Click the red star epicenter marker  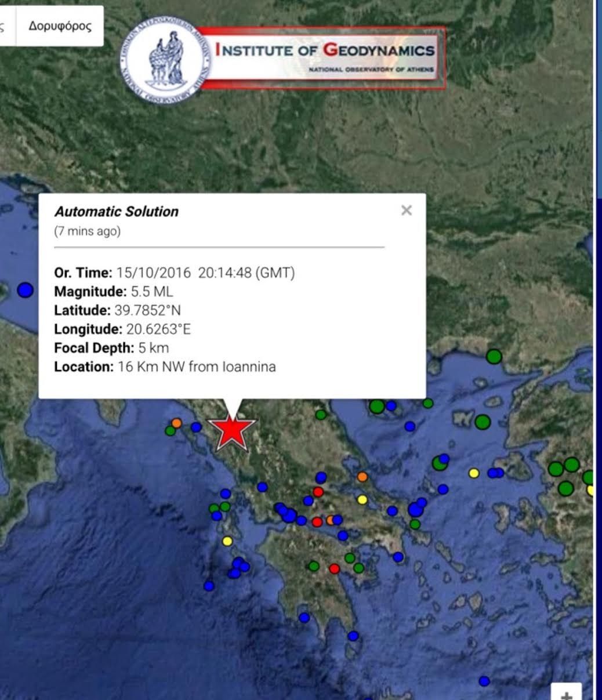(232, 431)
